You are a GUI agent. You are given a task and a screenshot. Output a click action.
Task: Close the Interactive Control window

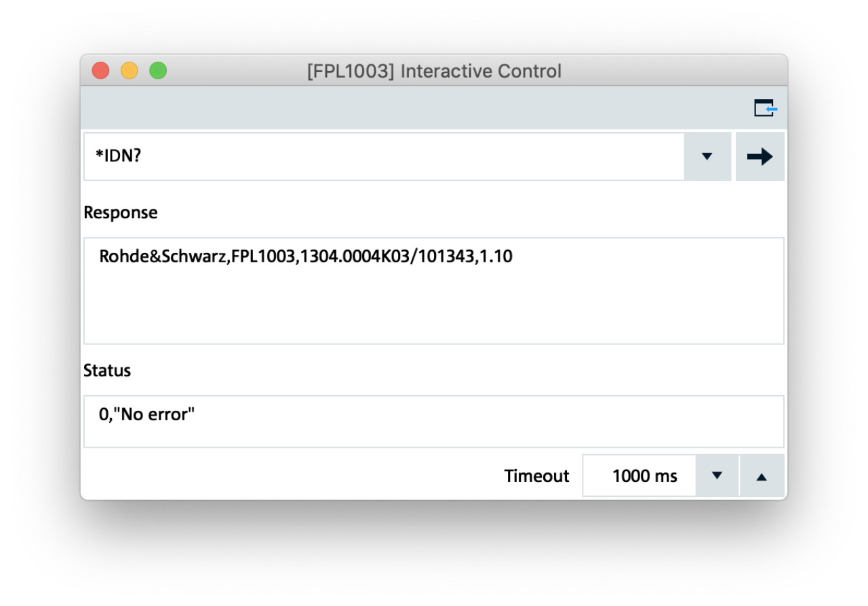tap(100, 70)
